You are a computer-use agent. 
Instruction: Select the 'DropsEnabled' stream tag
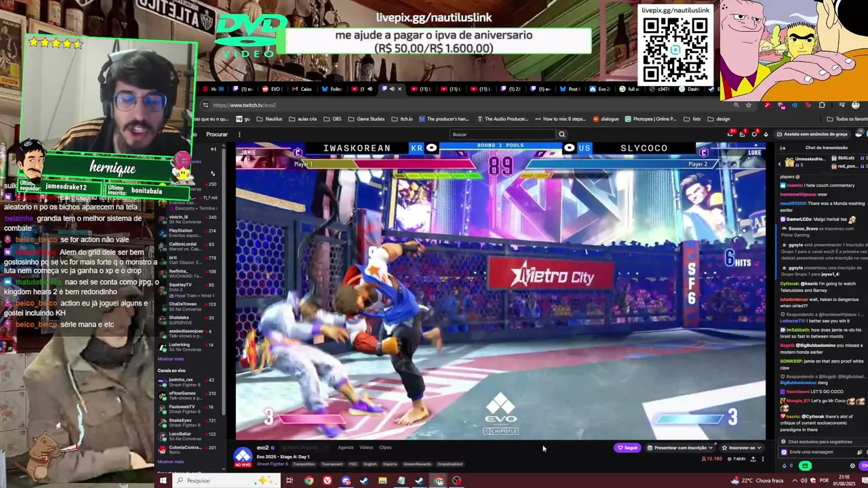point(450,464)
